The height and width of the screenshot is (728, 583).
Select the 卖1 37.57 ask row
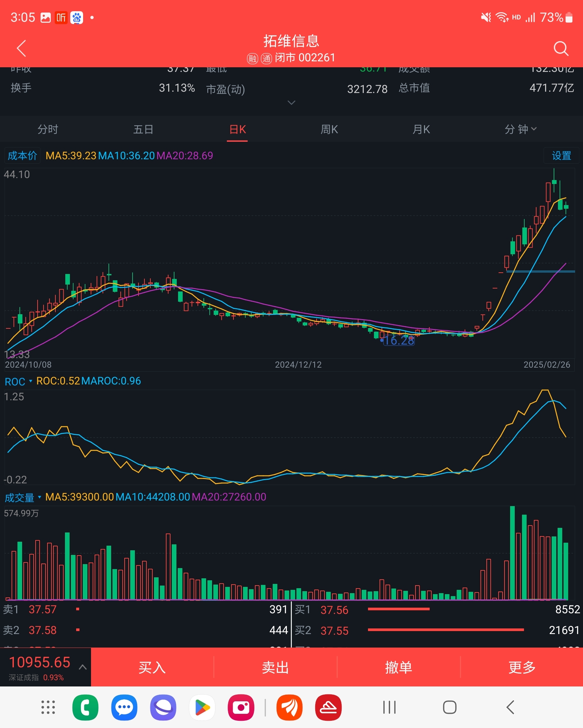coord(145,609)
